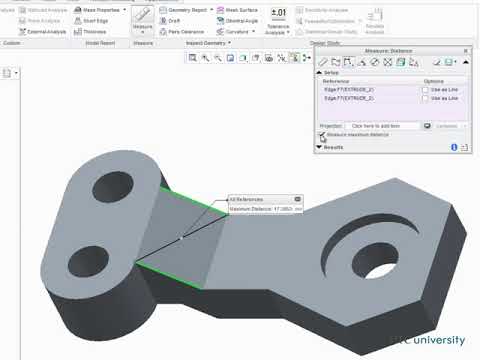Image resolution: width=480 pixels, height=360 pixels.
Task: Open the Measure tool in the ribbon
Action: [x=143, y=20]
